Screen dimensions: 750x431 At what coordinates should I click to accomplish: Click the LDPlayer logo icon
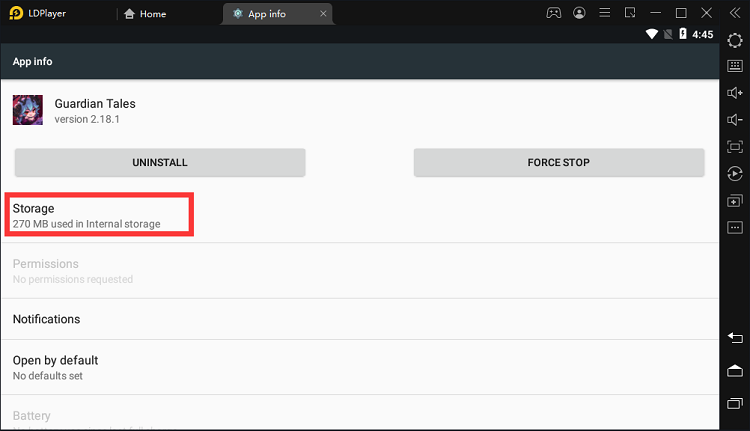click(x=16, y=13)
